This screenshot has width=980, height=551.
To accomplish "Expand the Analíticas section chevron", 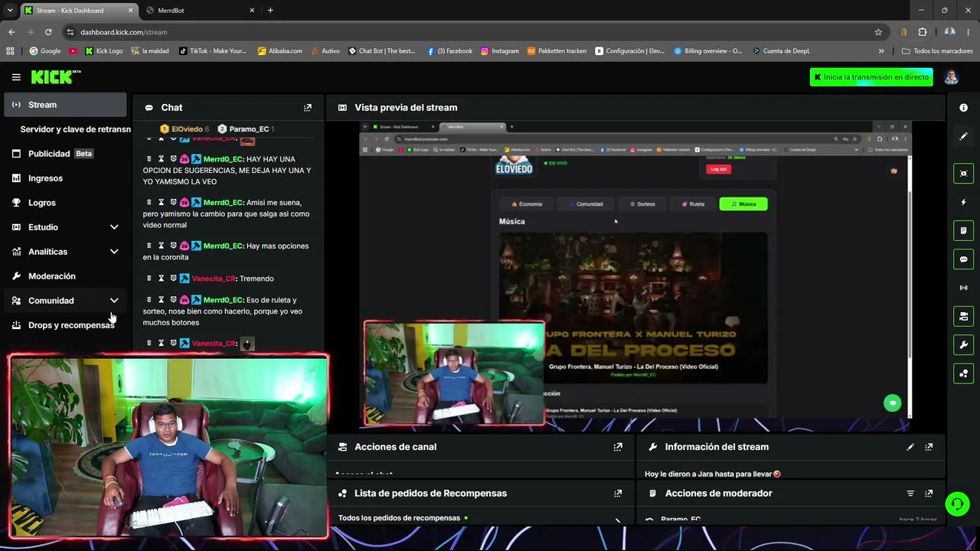I will pyautogui.click(x=114, y=252).
